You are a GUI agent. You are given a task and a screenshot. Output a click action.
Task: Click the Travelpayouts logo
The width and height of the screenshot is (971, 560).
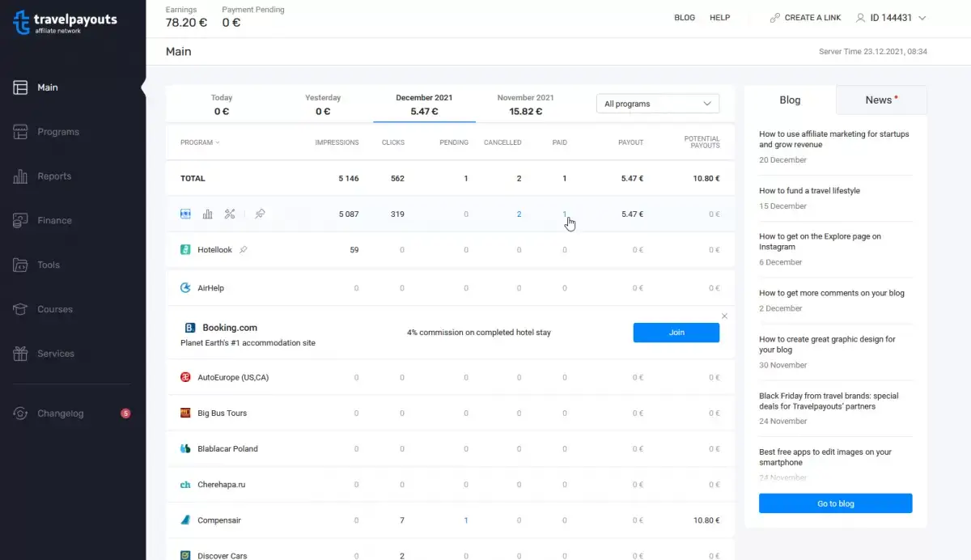[65, 22]
